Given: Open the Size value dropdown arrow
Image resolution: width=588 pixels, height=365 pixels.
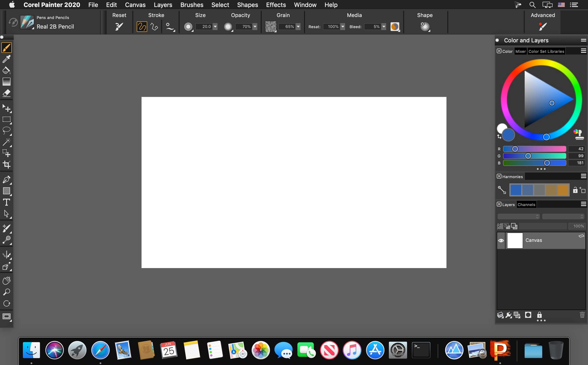Looking at the screenshot, I should tap(215, 27).
